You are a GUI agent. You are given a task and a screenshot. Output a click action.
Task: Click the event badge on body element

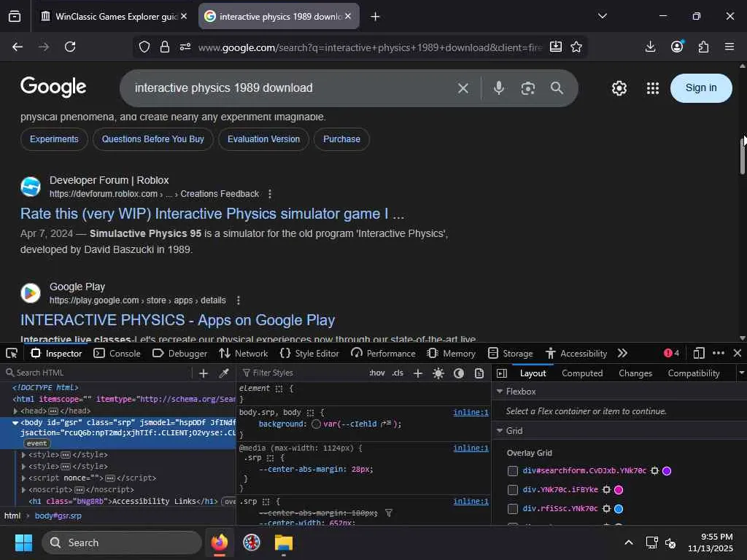pyautogui.click(x=36, y=443)
